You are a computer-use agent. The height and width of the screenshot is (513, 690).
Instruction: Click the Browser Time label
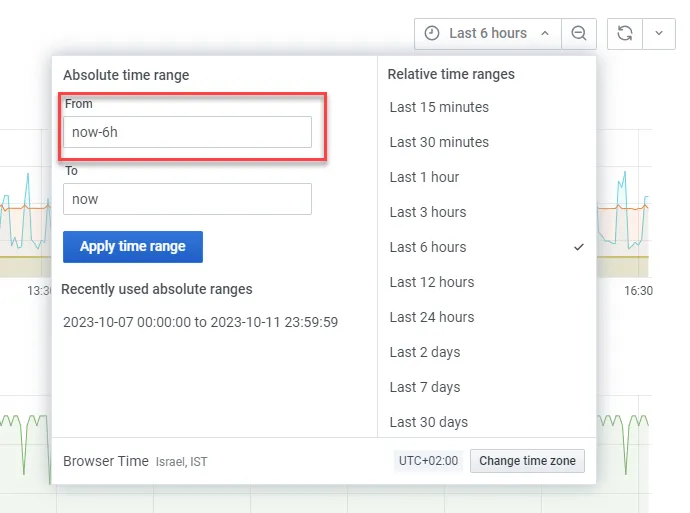(x=106, y=461)
